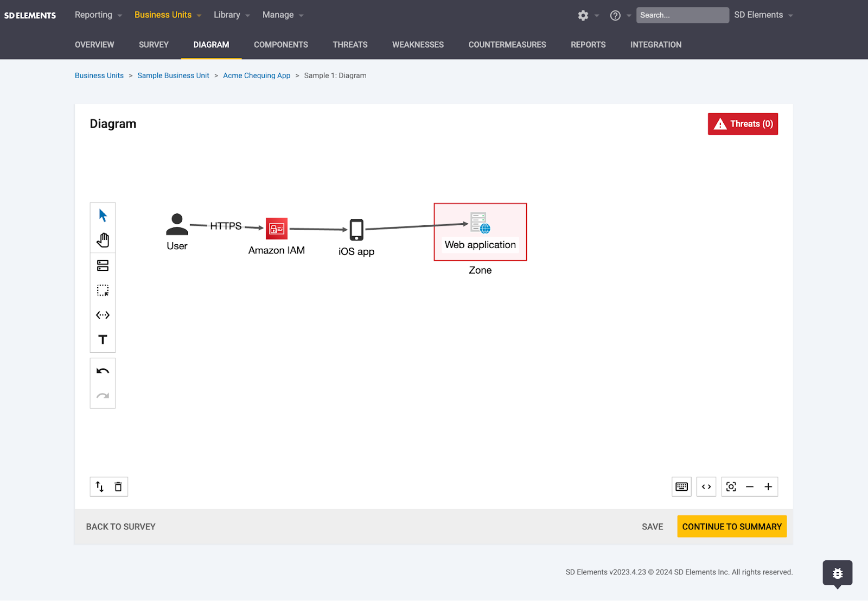This screenshot has height=601, width=868.
Task: Open keyboard shortcuts icon
Action: (x=681, y=486)
